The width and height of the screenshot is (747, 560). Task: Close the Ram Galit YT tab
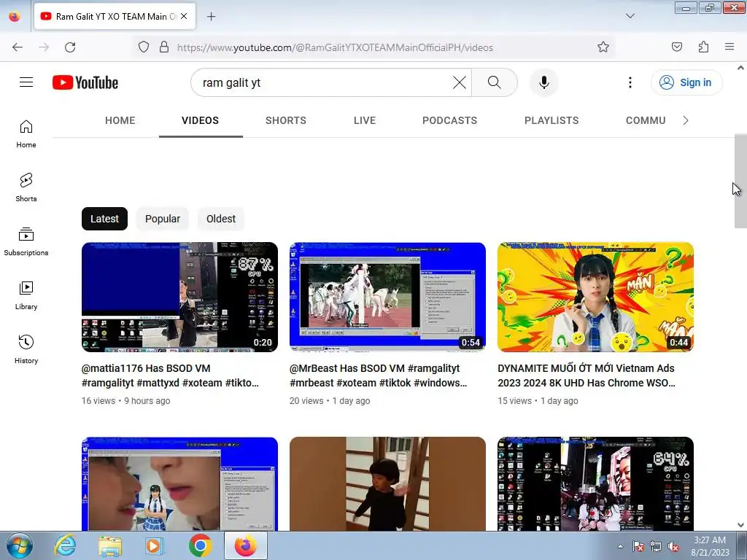184,16
